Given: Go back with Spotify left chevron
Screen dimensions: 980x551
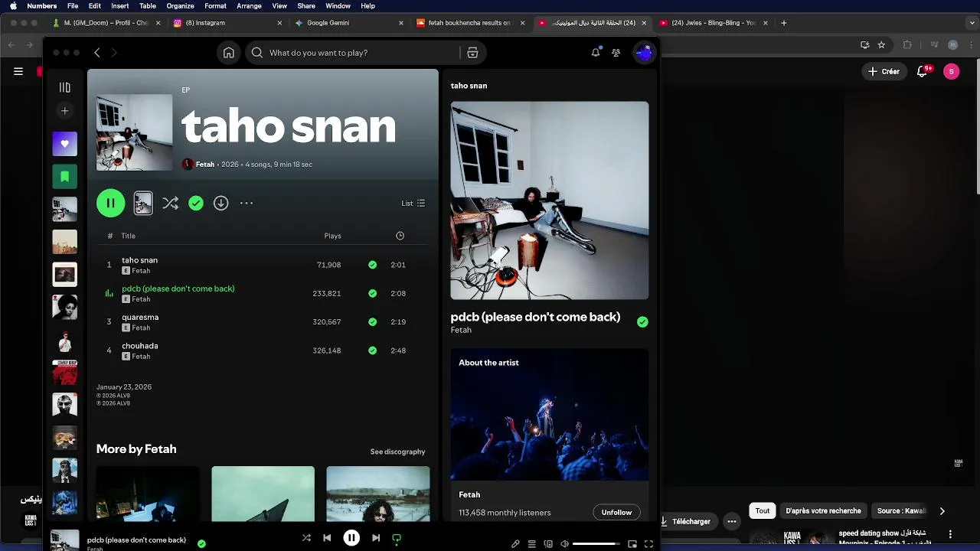Looking at the screenshot, I should [97, 53].
